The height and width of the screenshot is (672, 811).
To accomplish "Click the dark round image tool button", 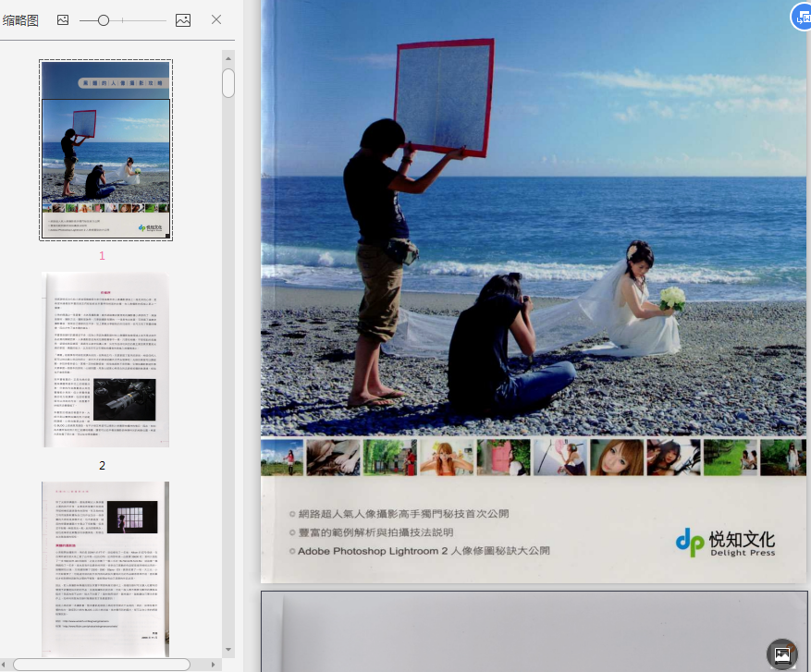I will point(782,654).
